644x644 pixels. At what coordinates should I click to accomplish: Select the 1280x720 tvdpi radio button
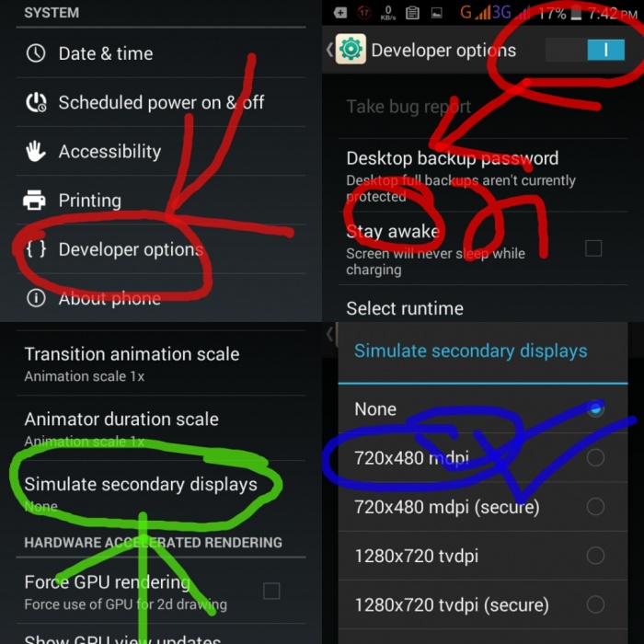click(x=595, y=556)
